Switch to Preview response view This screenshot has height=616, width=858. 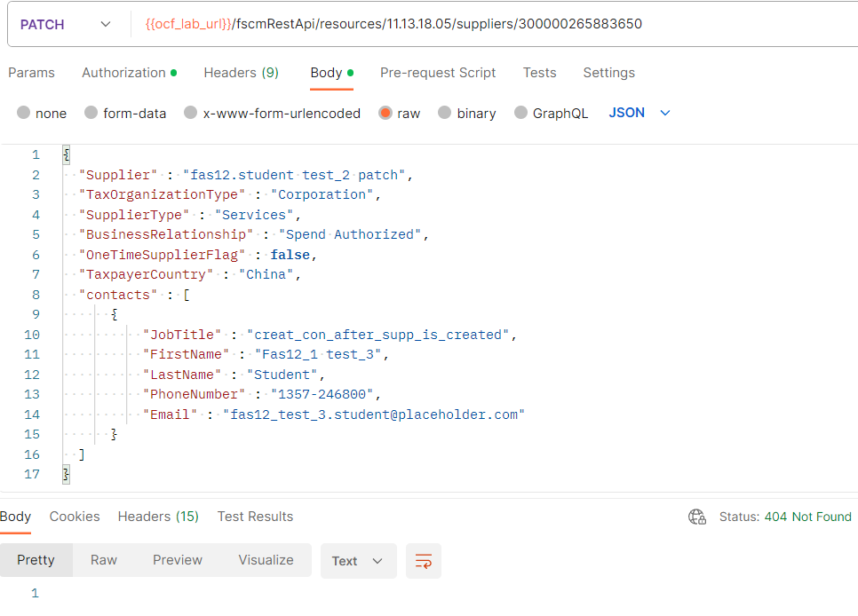[x=178, y=560]
